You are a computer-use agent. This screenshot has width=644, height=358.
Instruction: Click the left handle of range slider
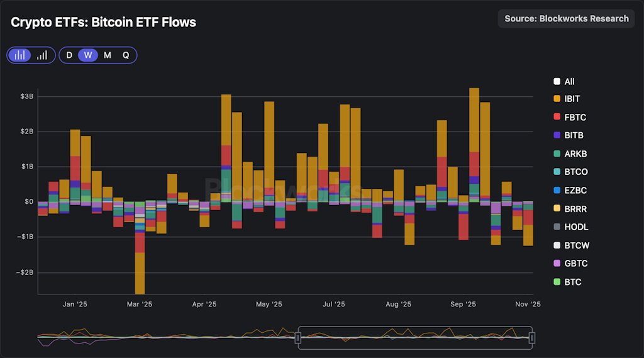pos(299,338)
